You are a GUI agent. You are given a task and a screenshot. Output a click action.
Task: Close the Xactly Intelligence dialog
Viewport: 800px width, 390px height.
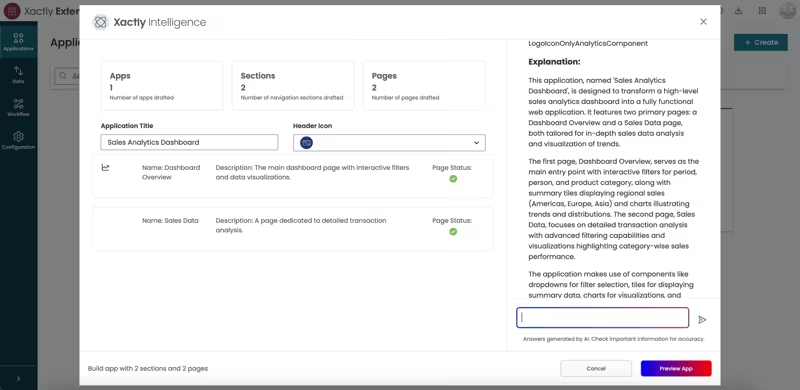click(704, 21)
